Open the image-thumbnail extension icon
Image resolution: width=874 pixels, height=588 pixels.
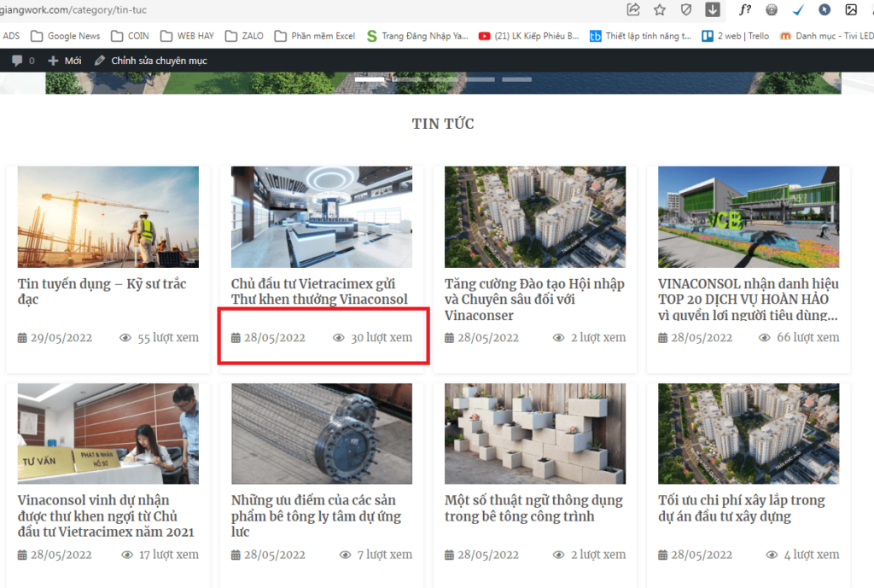(849, 11)
